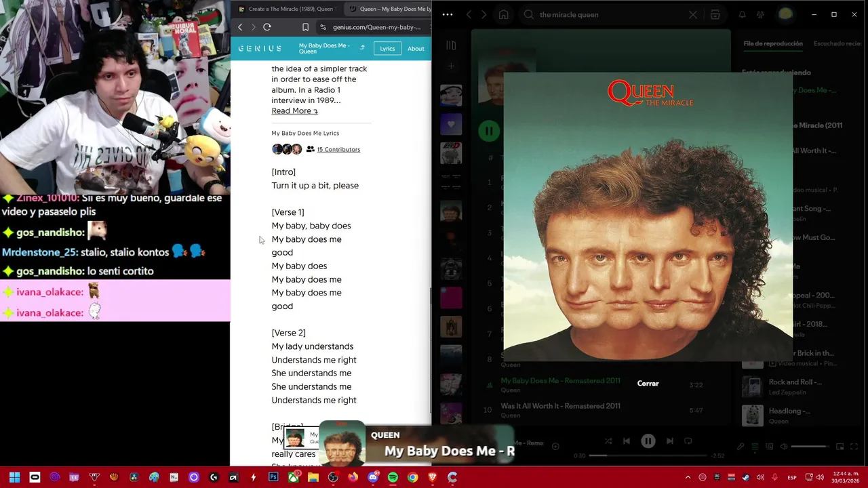Go back in the browser window
This screenshot has height=488, width=868.
tap(240, 27)
